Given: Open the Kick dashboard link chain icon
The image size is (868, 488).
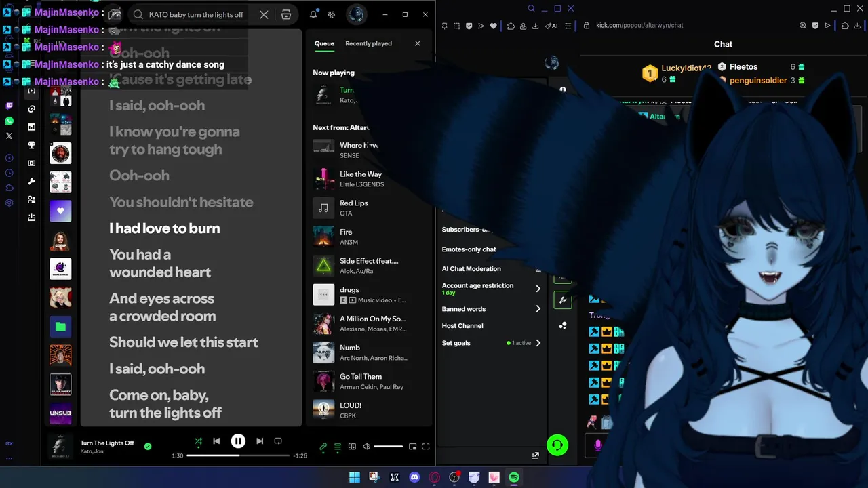Looking at the screenshot, I should coord(31,109).
